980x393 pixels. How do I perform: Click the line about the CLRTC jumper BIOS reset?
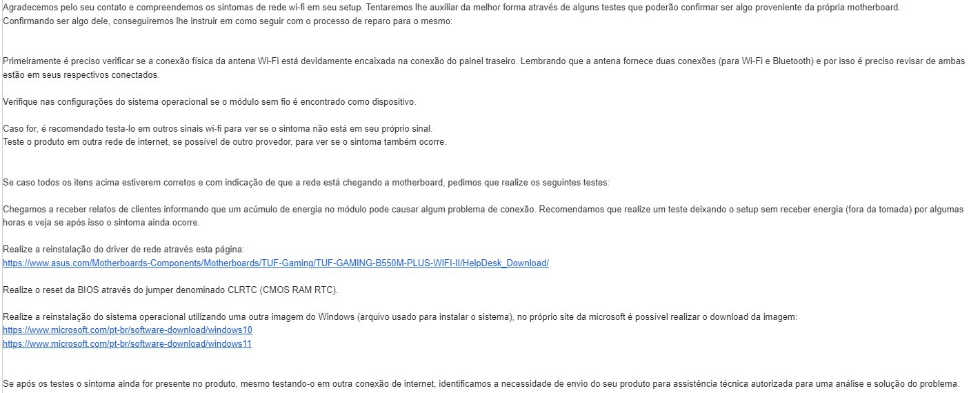170,290
